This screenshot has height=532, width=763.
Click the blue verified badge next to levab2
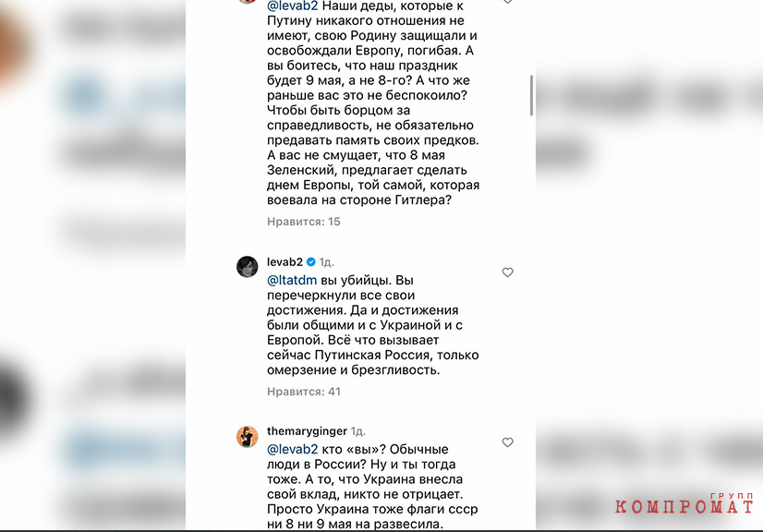[x=311, y=262]
